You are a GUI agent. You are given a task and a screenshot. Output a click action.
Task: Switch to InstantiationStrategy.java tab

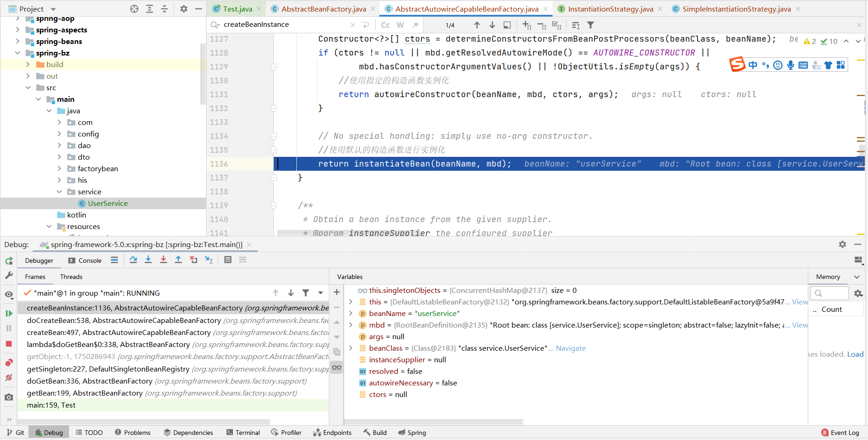(610, 9)
